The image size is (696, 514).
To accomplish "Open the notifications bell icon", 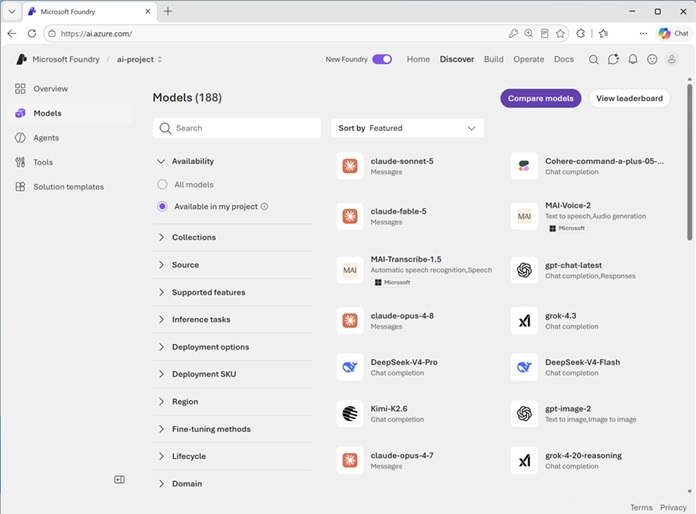I will 633,59.
